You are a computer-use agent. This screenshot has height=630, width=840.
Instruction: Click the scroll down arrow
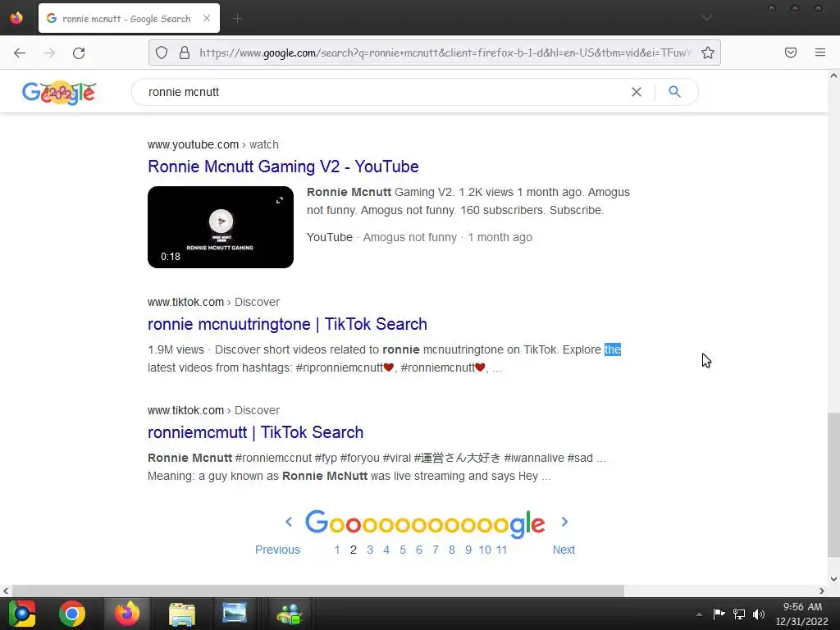click(x=833, y=578)
